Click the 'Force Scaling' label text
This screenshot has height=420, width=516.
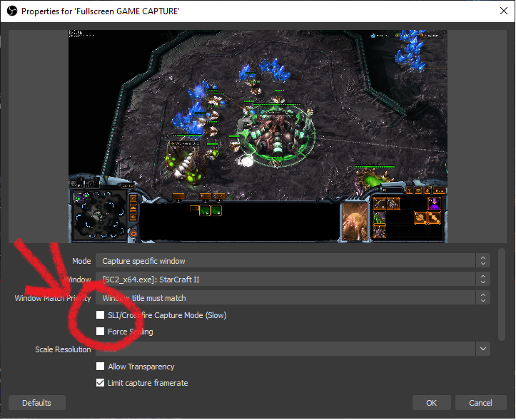(131, 332)
